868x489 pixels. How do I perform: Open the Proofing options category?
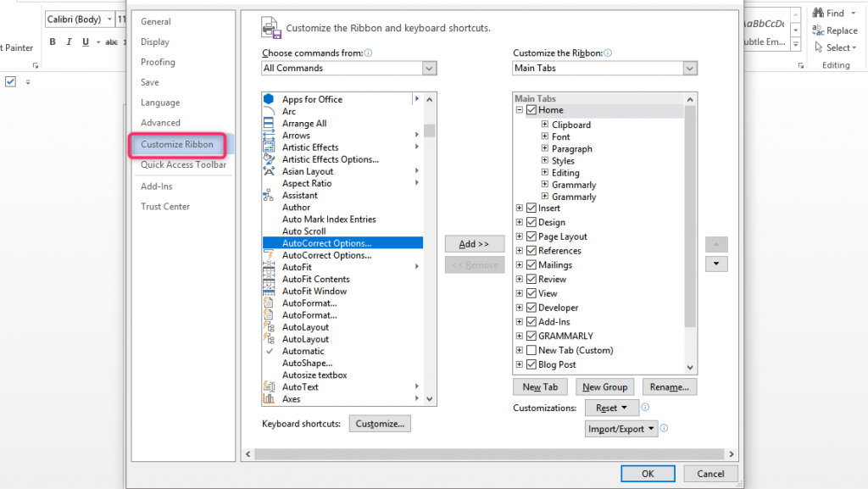[158, 62]
